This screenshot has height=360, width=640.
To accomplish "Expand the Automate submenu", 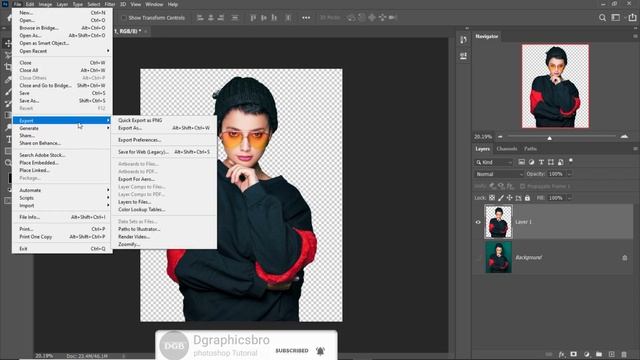I will click(x=62, y=190).
